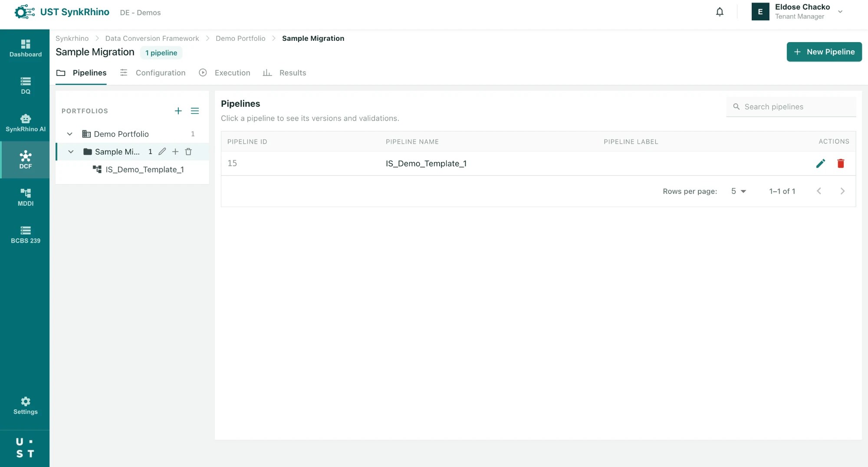Image resolution: width=868 pixels, height=467 pixels.
Task: Click the search magnifier icon
Action: (x=736, y=107)
